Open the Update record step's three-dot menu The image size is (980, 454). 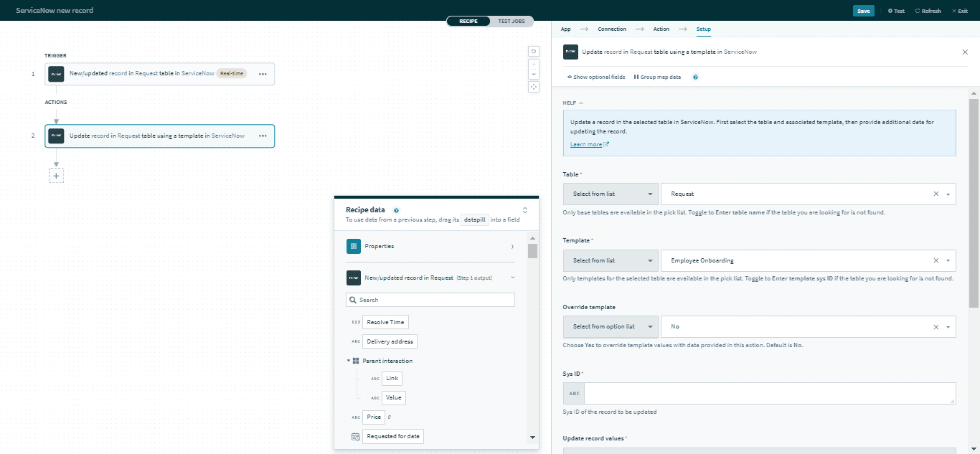coord(263,136)
